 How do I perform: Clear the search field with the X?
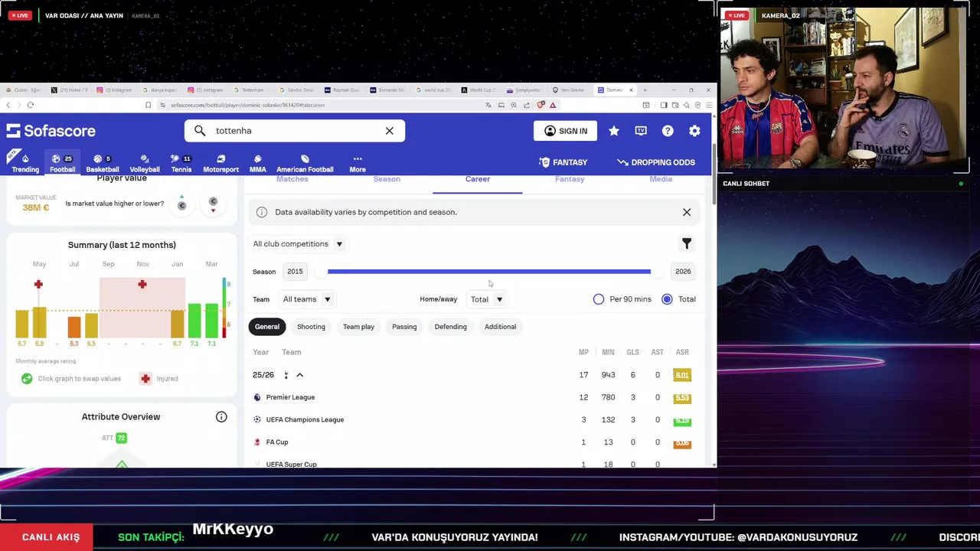(389, 131)
